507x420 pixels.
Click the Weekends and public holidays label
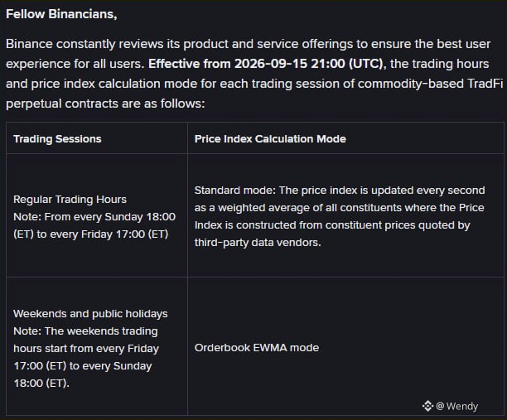tap(90, 314)
